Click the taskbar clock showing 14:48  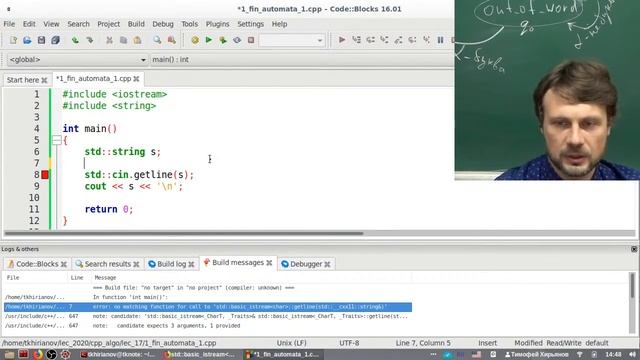point(613,354)
